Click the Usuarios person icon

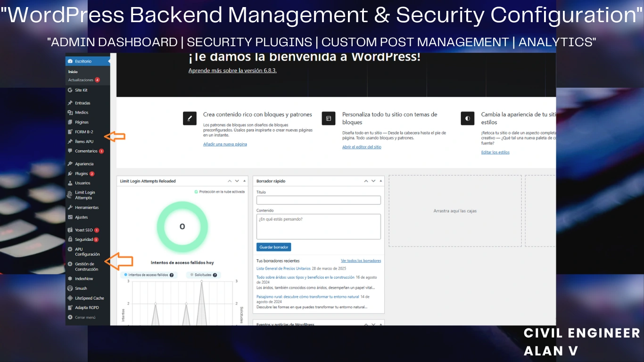(70, 183)
